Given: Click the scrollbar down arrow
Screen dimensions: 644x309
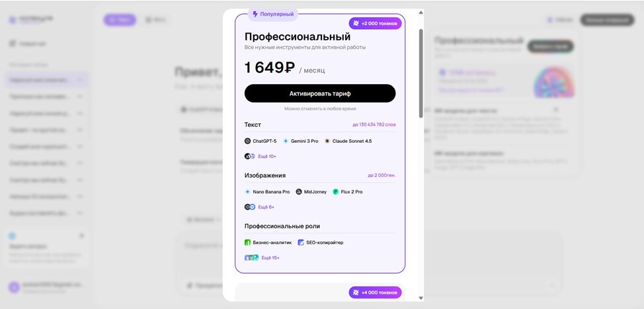Looking at the screenshot, I should coord(421,298).
